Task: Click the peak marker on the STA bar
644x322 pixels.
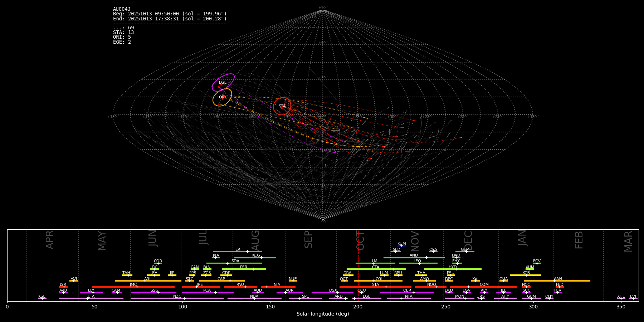Action: 386,287
